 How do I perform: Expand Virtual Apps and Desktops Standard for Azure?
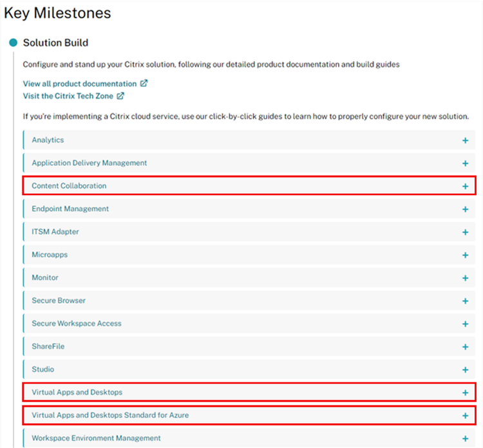click(249, 415)
